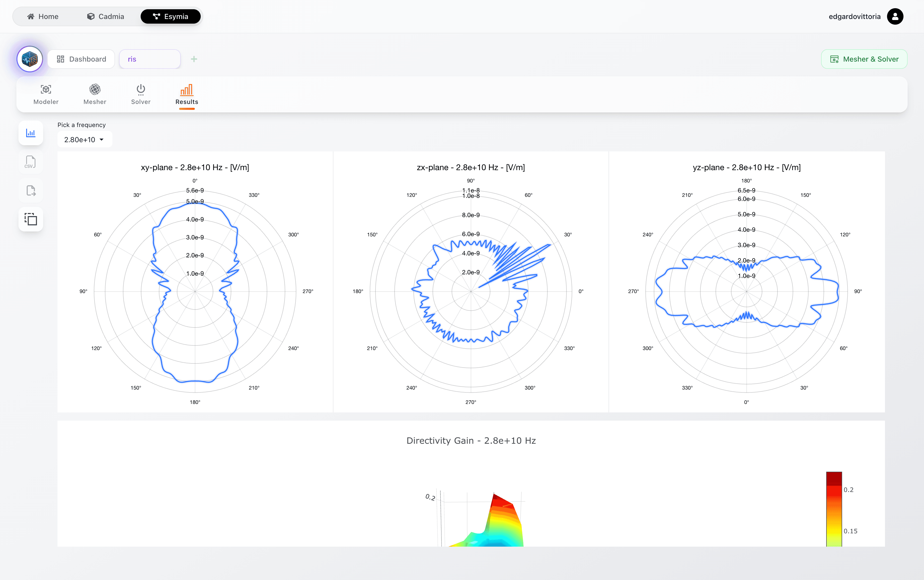
Task: Go to Home from the top bar
Action: [x=43, y=16]
